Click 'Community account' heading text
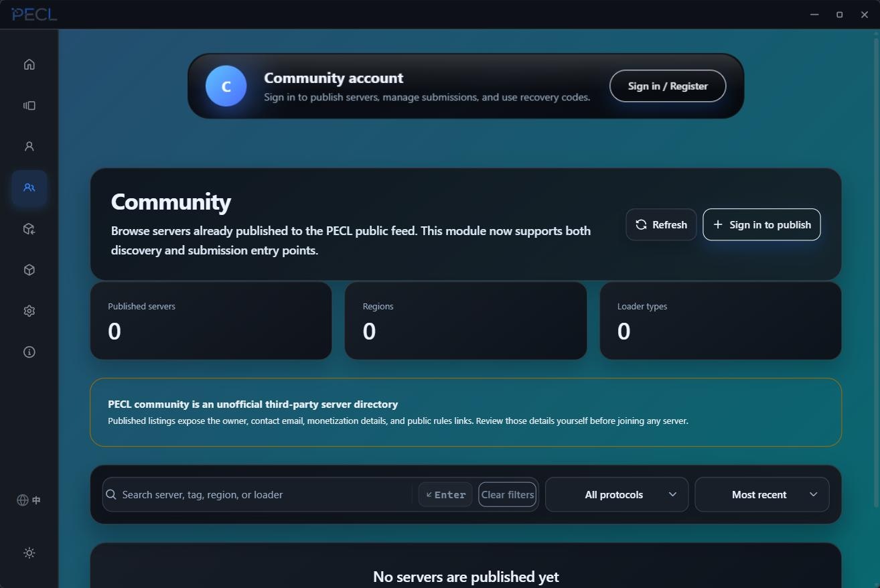Viewport: 880px width, 588px height. point(334,78)
